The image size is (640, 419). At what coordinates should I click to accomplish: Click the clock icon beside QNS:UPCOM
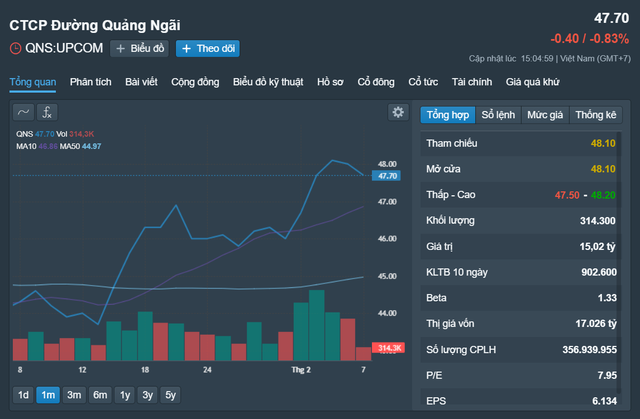pyautogui.click(x=15, y=48)
